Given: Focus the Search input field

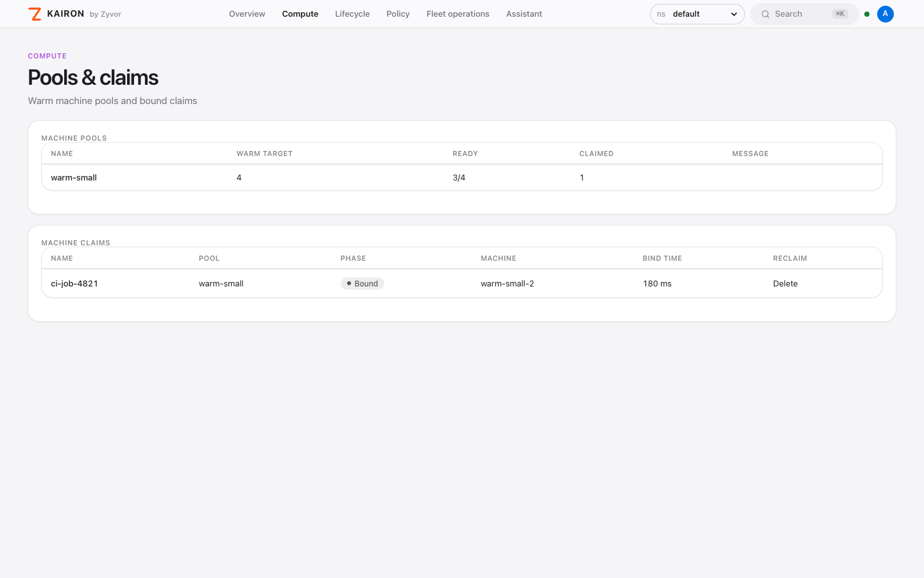Looking at the screenshot, I should point(805,14).
